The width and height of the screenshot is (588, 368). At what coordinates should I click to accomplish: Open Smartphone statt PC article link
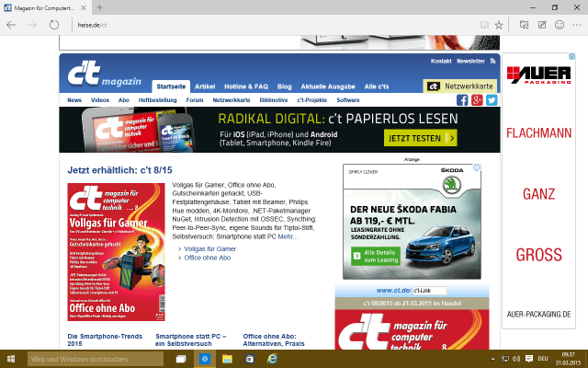[191, 339]
